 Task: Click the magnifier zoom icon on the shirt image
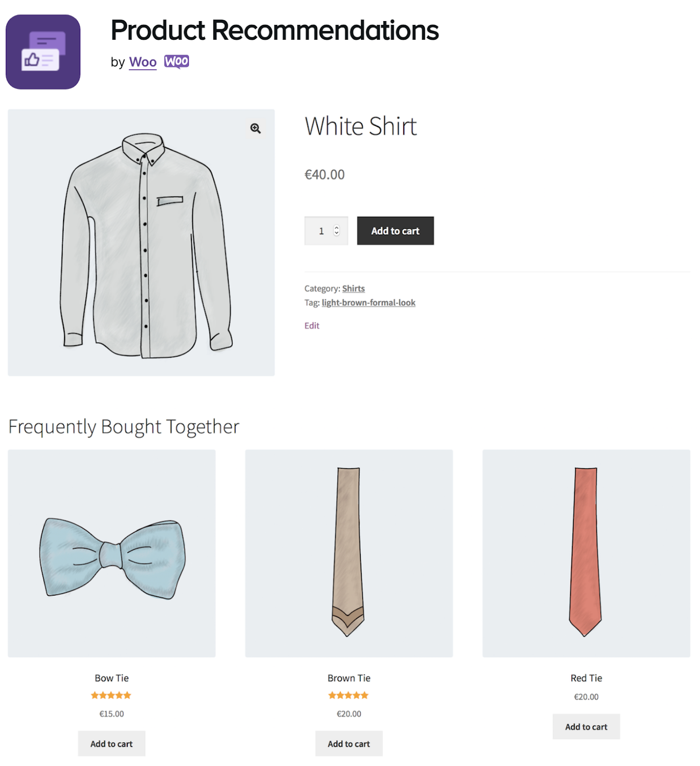click(256, 128)
